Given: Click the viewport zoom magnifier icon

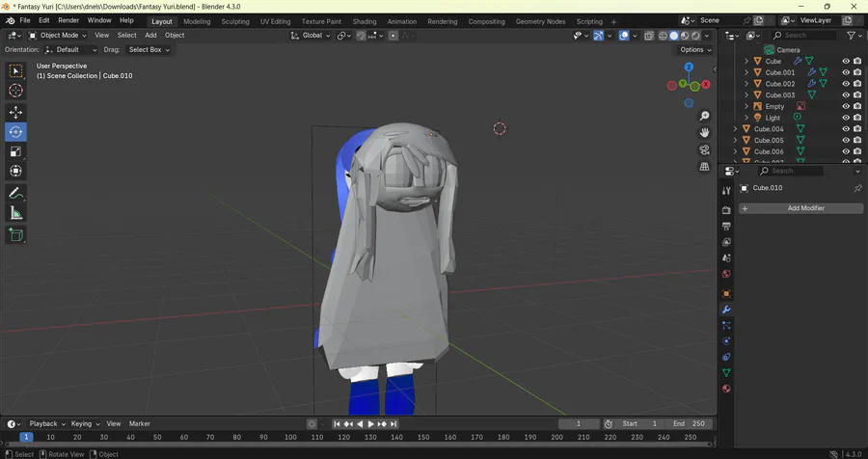Looking at the screenshot, I should click(704, 116).
